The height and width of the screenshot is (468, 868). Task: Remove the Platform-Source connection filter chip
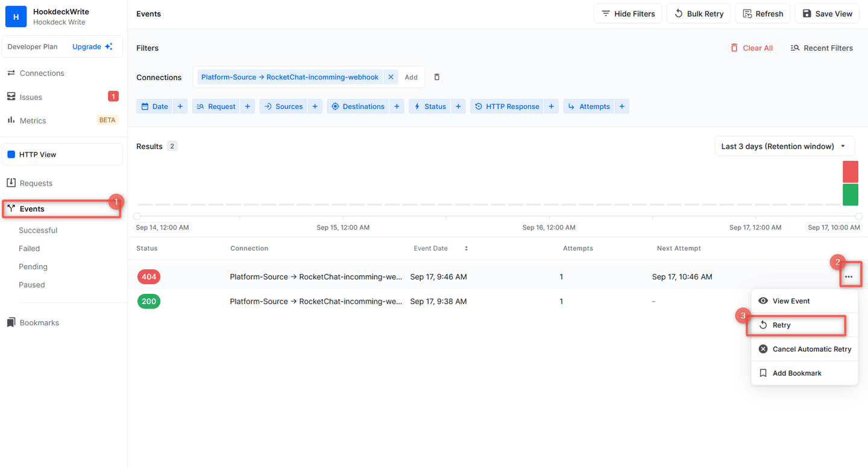point(391,76)
